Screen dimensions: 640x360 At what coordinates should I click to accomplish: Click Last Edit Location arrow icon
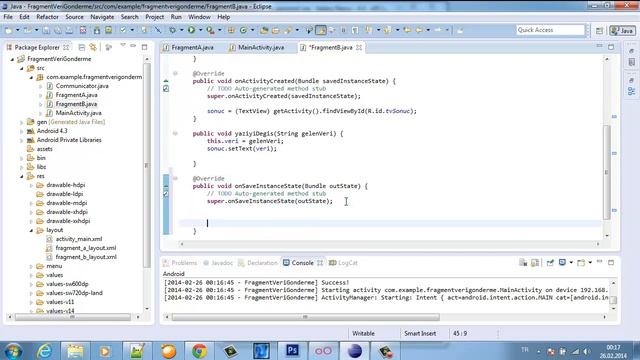pyautogui.click(x=407, y=30)
